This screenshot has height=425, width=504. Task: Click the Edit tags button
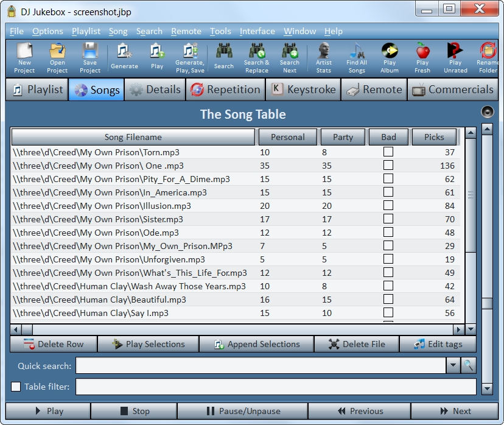[438, 344]
